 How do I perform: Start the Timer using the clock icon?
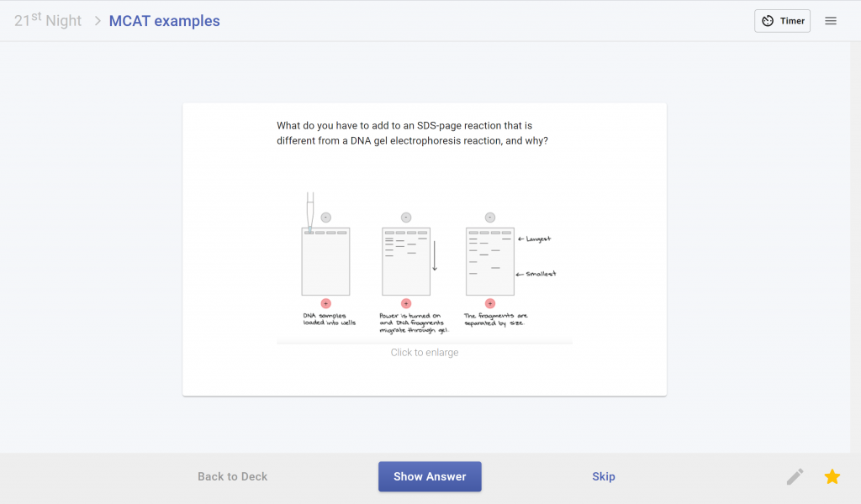[x=768, y=21]
